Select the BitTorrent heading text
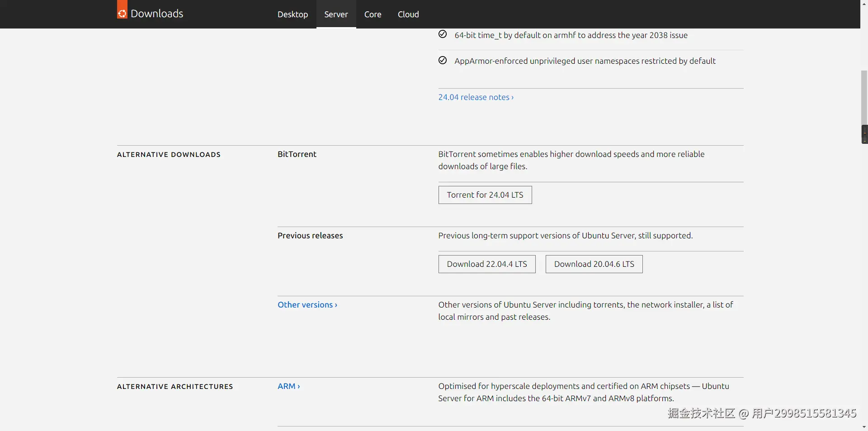The width and height of the screenshot is (868, 431). (297, 154)
